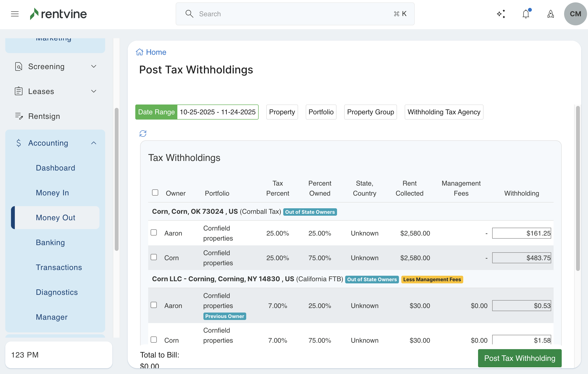588x374 pixels.
Task: Open the notifications bell
Action: [x=526, y=14]
